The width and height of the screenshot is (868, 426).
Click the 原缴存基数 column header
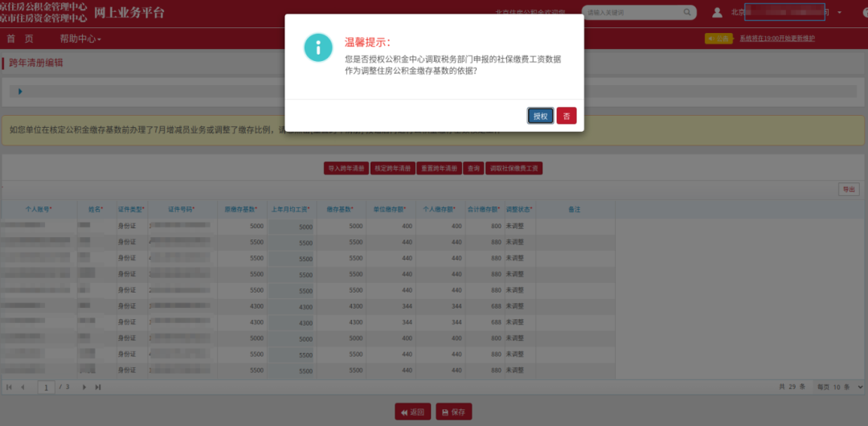point(241,210)
